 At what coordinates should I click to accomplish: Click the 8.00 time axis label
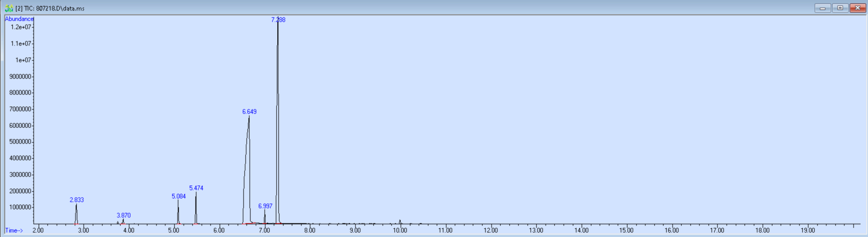click(310, 230)
